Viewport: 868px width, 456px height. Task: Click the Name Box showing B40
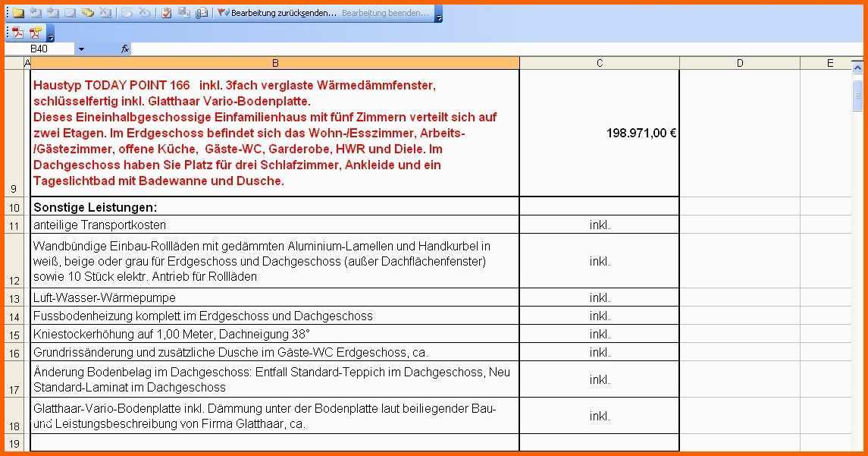click(x=39, y=49)
